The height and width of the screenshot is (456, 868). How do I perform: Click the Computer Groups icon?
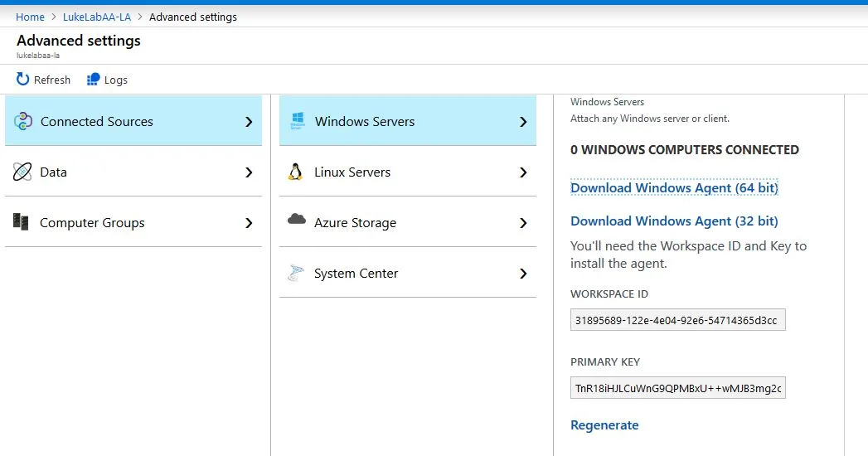coord(21,222)
